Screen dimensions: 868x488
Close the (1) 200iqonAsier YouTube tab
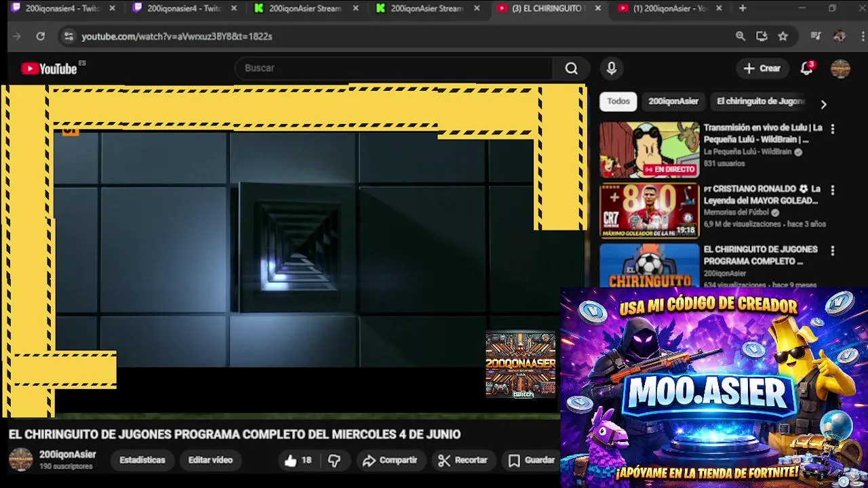click(719, 9)
